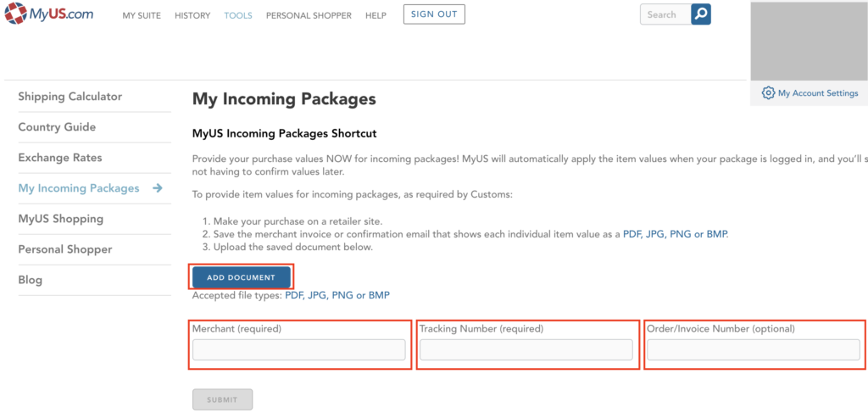The width and height of the screenshot is (868, 413).
Task: Click the MyUS.com logo
Action: point(48,14)
